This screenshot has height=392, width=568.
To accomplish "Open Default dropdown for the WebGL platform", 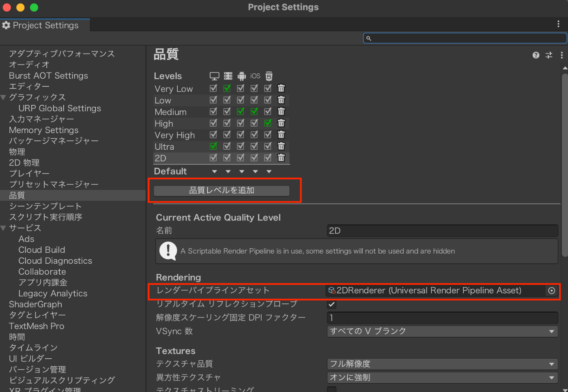I will point(269,172).
